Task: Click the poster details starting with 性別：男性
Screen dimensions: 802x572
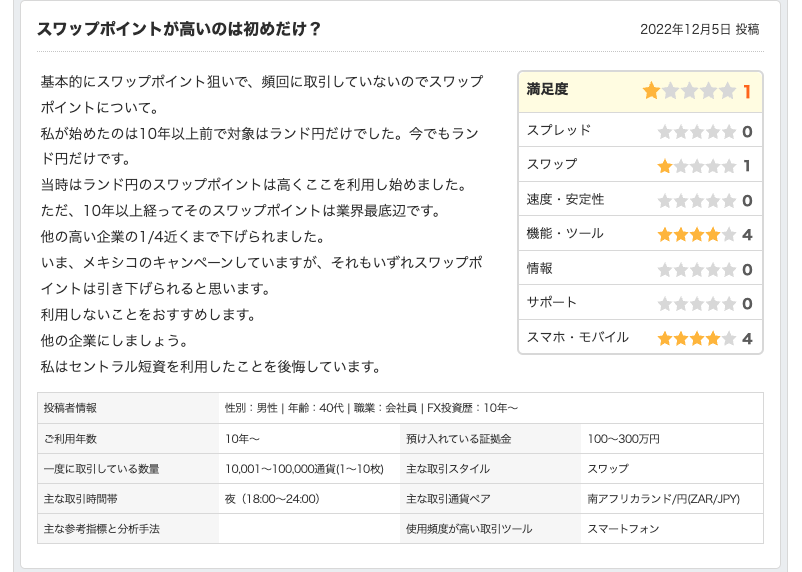Action: pos(372,408)
